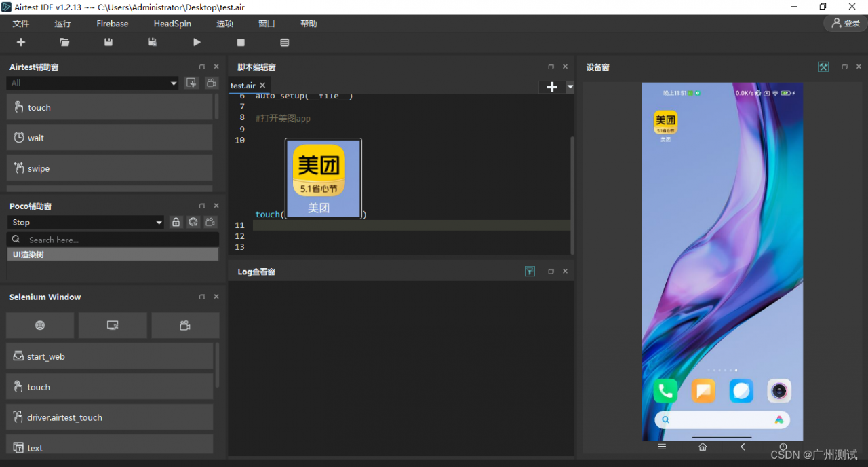Stop the running script
Viewport: 868px width, 467px height.
coord(241,42)
